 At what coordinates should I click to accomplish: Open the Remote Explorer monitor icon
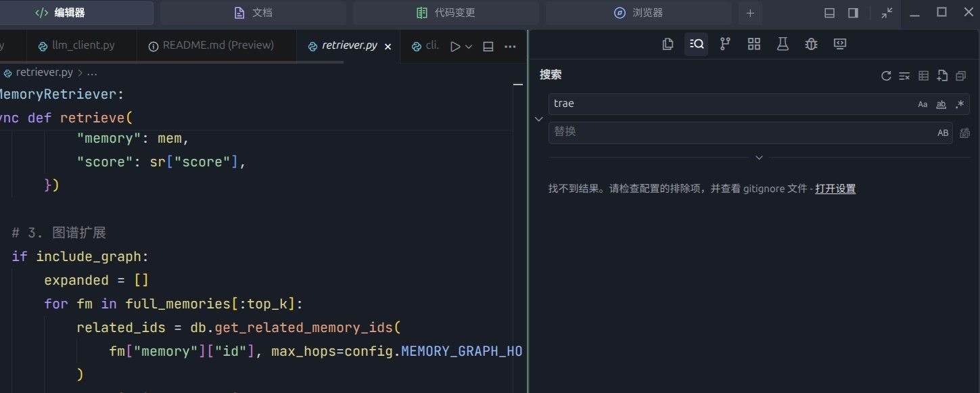[840, 44]
